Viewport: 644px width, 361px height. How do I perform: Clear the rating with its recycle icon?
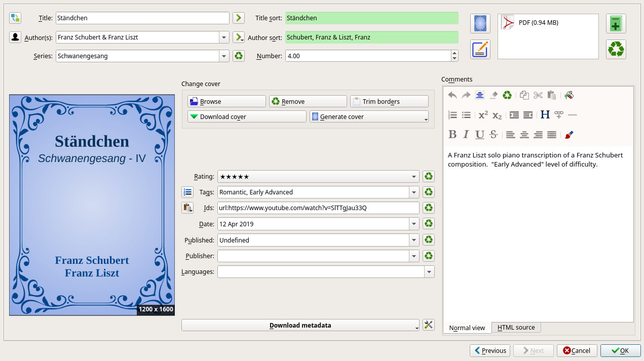[x=429, y=176]
